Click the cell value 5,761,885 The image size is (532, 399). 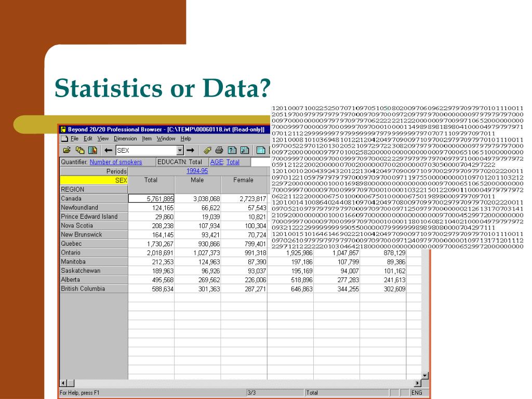(151, 198)
